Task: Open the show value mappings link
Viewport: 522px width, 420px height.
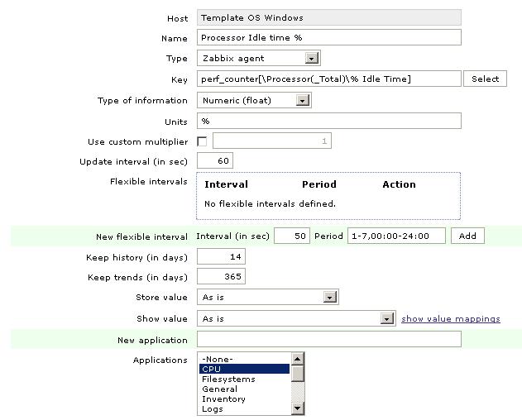Action: point(450,319)
